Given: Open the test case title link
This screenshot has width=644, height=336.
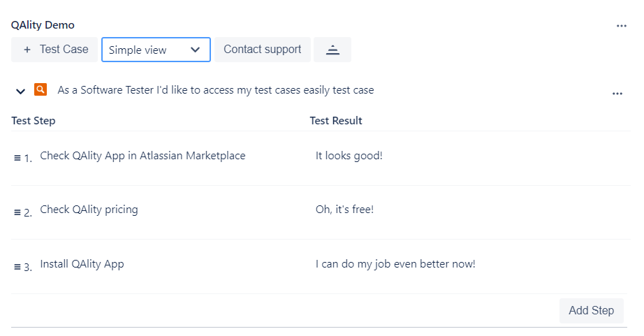Looking at the screenshot, I should pos(216,90).
